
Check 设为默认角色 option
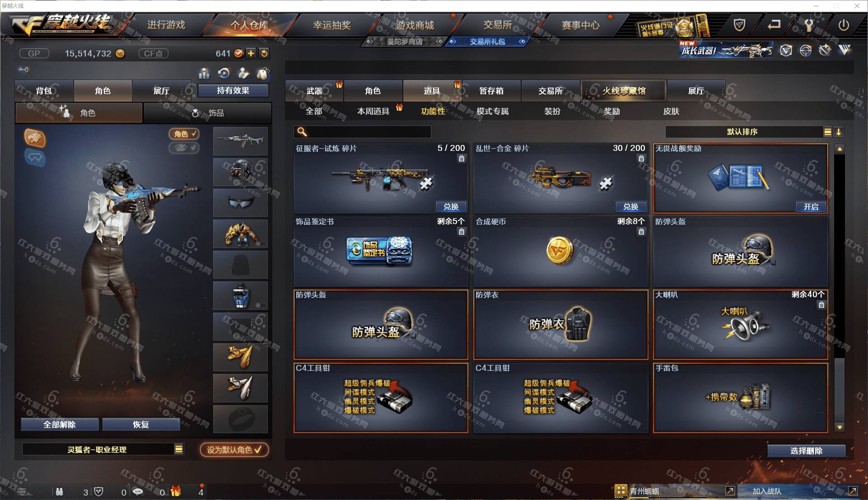pyautogui.click(x=234, y=449)
